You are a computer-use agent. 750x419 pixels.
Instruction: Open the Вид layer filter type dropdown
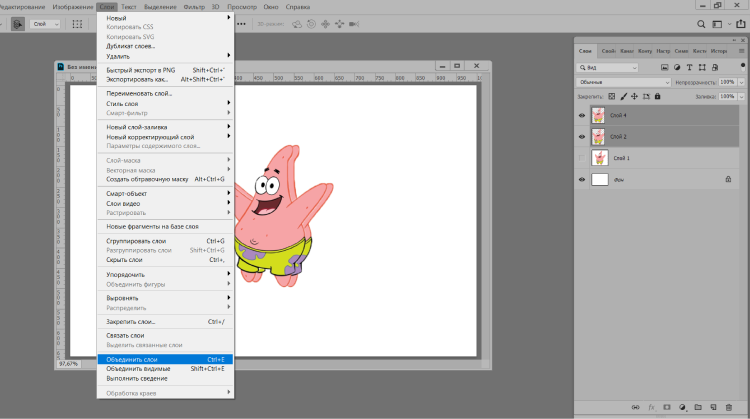(x=607, y=67)
